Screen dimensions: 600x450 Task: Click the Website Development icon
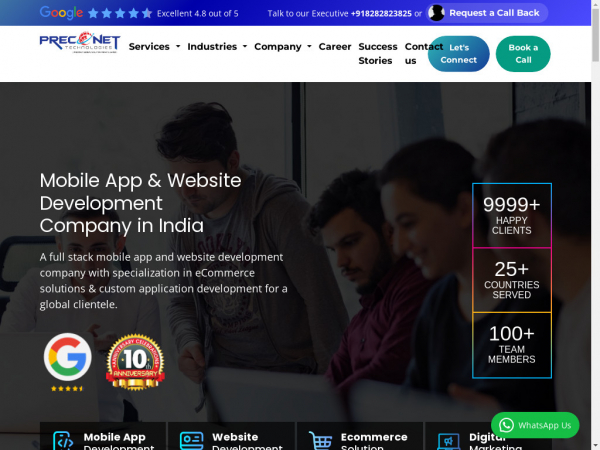click(191, 441)
